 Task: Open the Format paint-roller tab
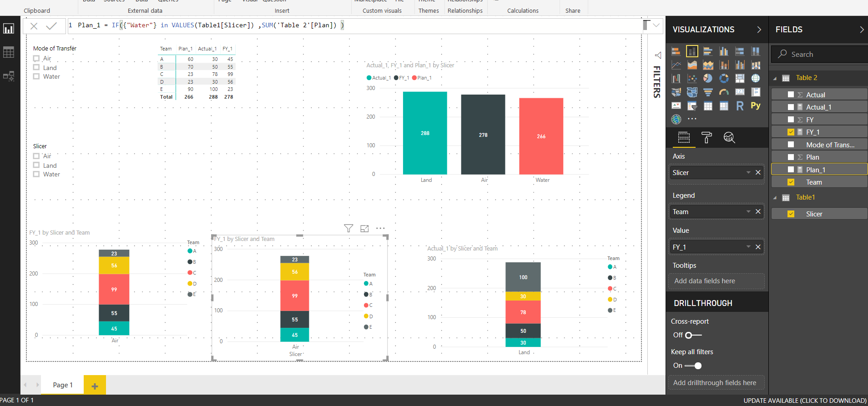click(x=707, y=137)
